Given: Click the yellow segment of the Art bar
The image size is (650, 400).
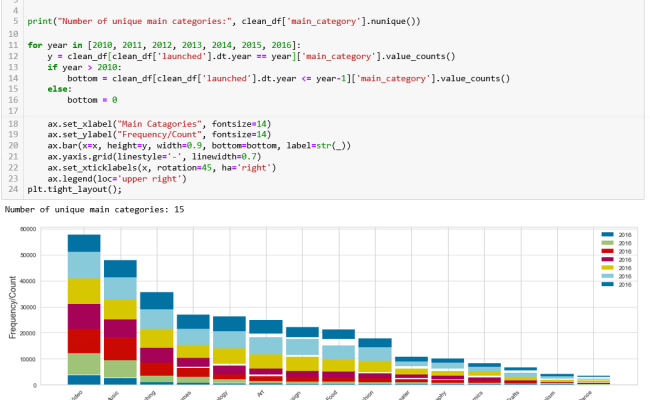Looking at the screenshot, I should click(266, 361).
